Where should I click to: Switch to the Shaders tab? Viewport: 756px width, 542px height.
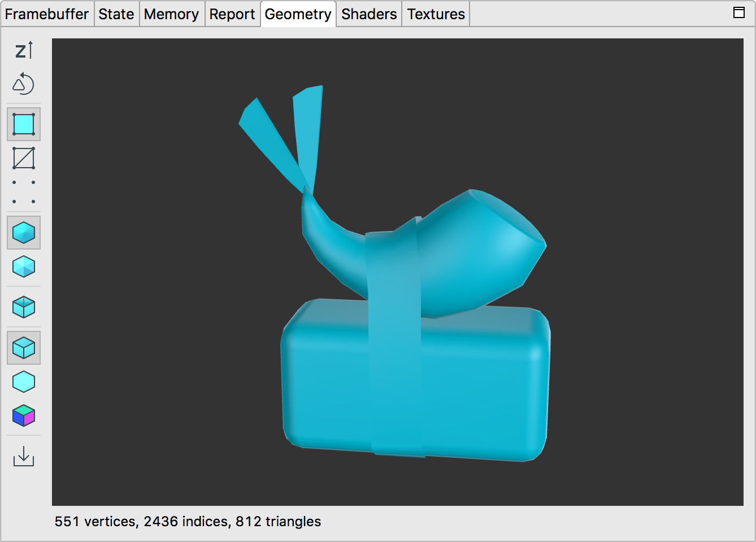click(369, 14)
